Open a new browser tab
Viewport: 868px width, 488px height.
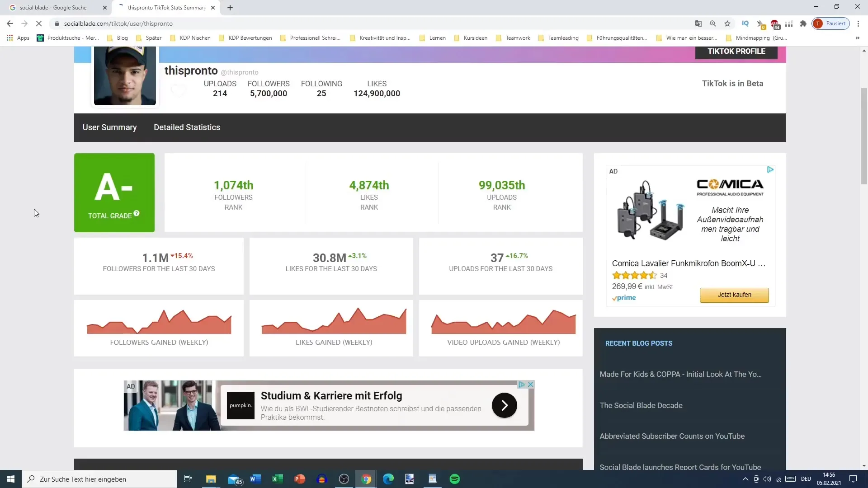click(x=230, y=8)
